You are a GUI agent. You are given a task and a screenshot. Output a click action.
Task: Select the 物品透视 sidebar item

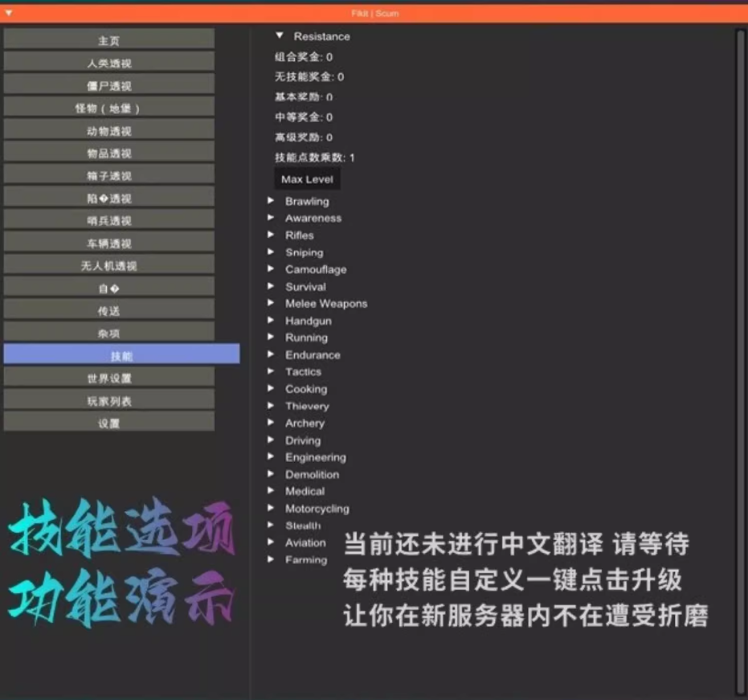click(x=109, y=153)
